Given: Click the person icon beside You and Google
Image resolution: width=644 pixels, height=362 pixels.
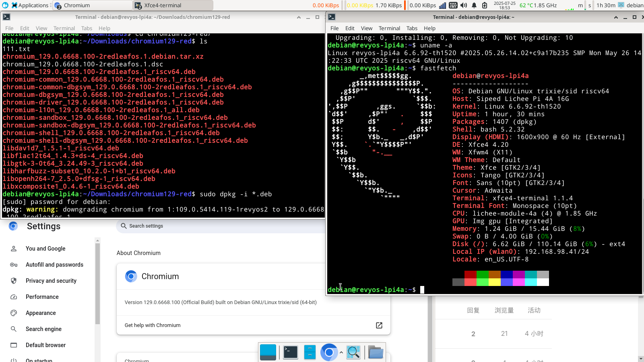Looking at the screenshot, I should 14,249.
